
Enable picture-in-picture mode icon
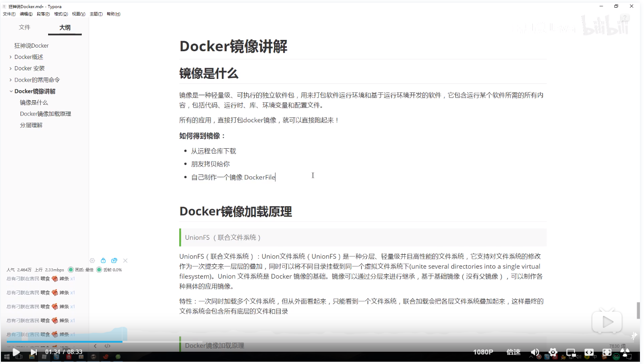coord(571,352)
